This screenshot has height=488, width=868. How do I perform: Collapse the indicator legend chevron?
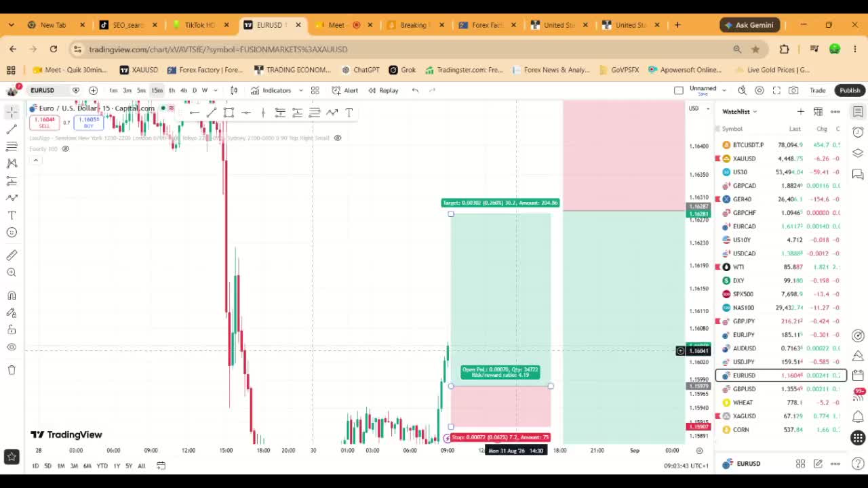tap(35, 161)
